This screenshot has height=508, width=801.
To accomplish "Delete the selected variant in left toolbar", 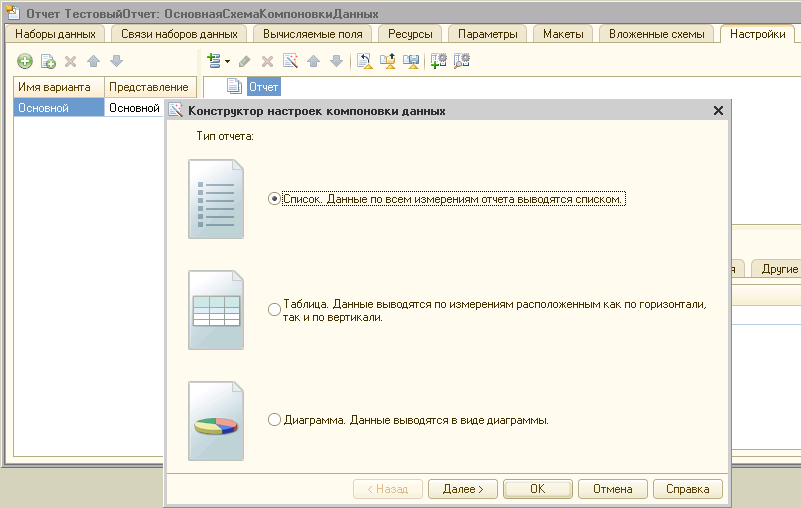I will [x=70, y=61].
